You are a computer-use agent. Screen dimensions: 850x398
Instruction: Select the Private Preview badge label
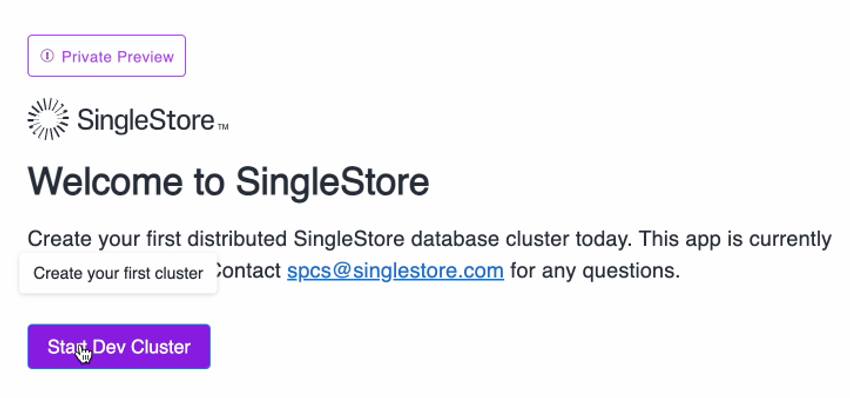[107, 56]
